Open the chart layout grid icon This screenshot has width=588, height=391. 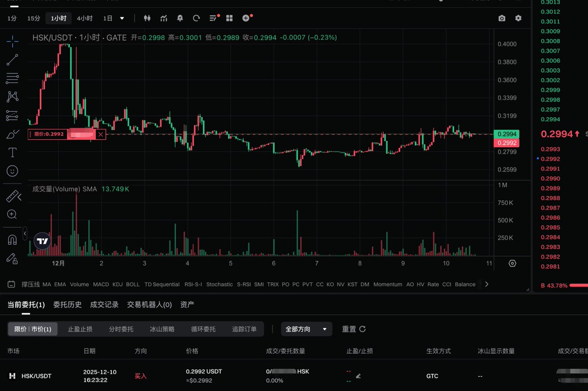(x=229, y=18)
